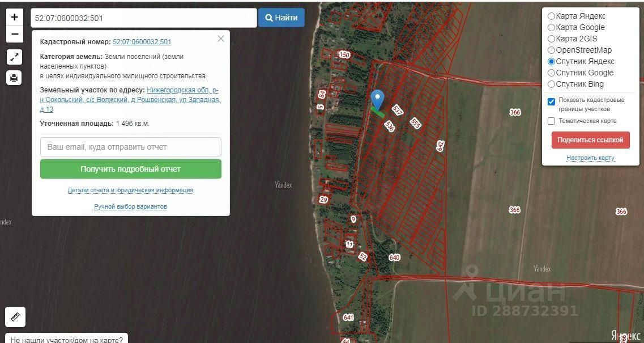Screen dimensions: 644x343
Task: Click the printer icon to print map
Action: click(14, 78)
